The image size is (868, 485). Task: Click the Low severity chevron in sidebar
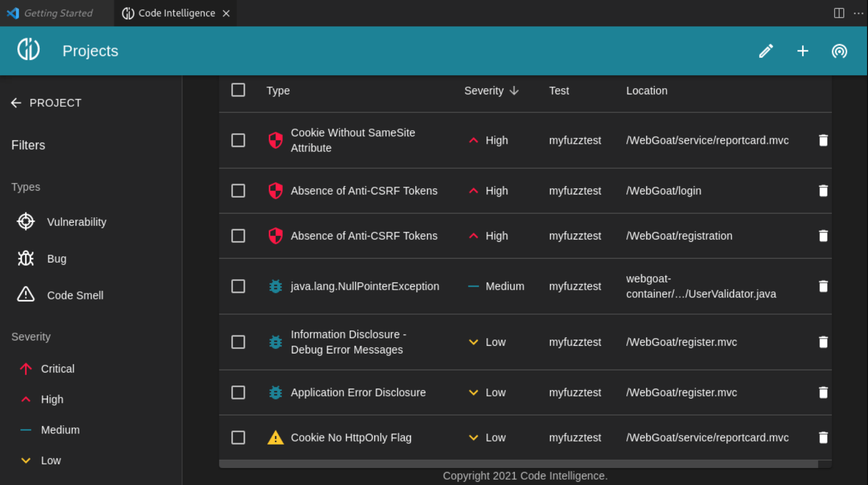[x=26, y=461]
